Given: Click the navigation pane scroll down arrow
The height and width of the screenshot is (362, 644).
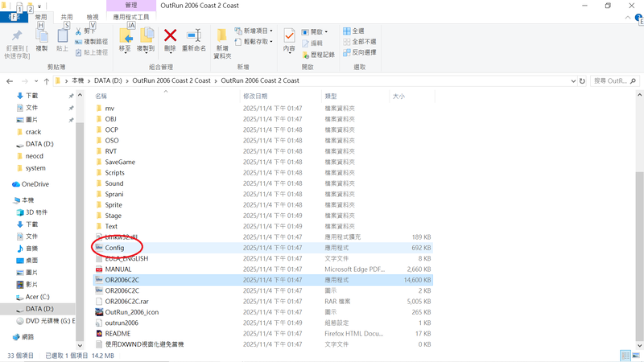Looking at the screenshot, I should pyautogui.click(x=80, y=346).
